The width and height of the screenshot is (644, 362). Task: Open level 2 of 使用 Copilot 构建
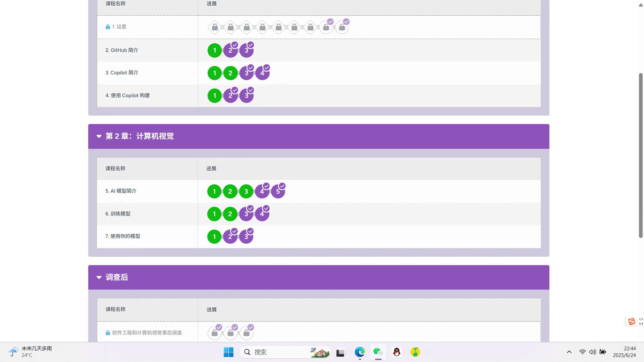click(230, 96)
